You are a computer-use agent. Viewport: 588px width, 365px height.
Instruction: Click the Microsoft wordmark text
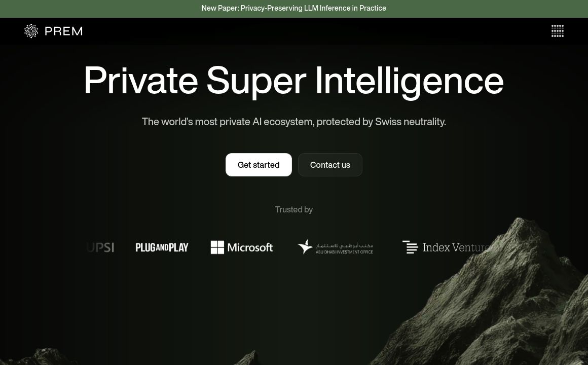(250, 247)
